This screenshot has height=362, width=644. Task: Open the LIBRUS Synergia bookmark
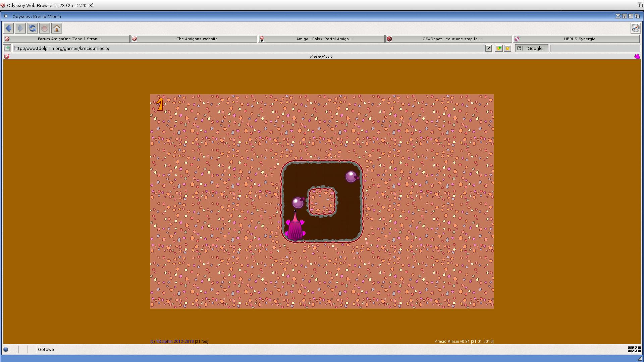point(576,39)
